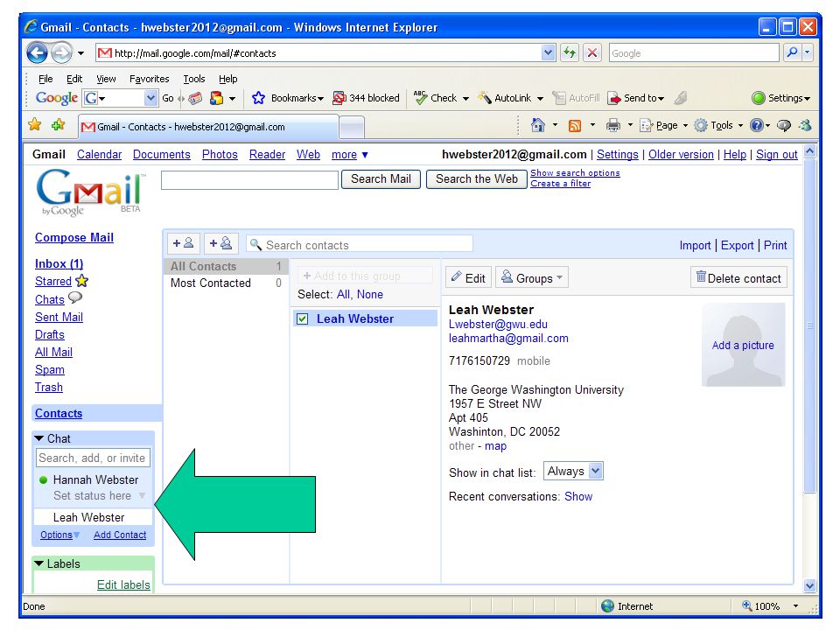Click Leah Webster in the chat list
Image resolution: width=840 pixels, height=630 pixels.
pyautogui.click(x=88, y=517)
